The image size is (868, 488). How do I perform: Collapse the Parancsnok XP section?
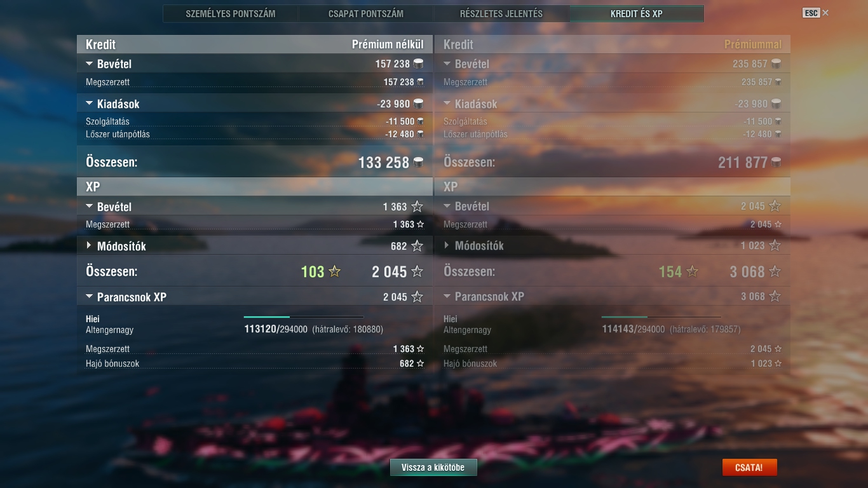pos(89,297)
